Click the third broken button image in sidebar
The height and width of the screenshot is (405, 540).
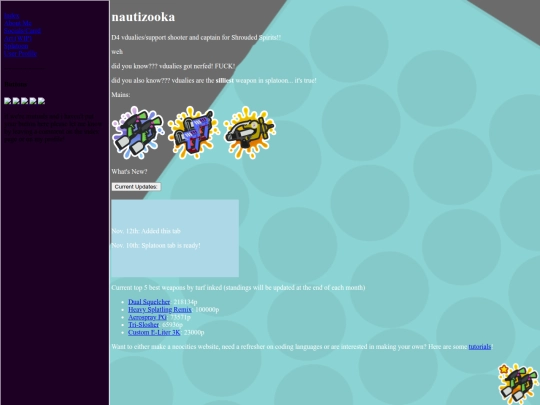click(x=24, y=101)
